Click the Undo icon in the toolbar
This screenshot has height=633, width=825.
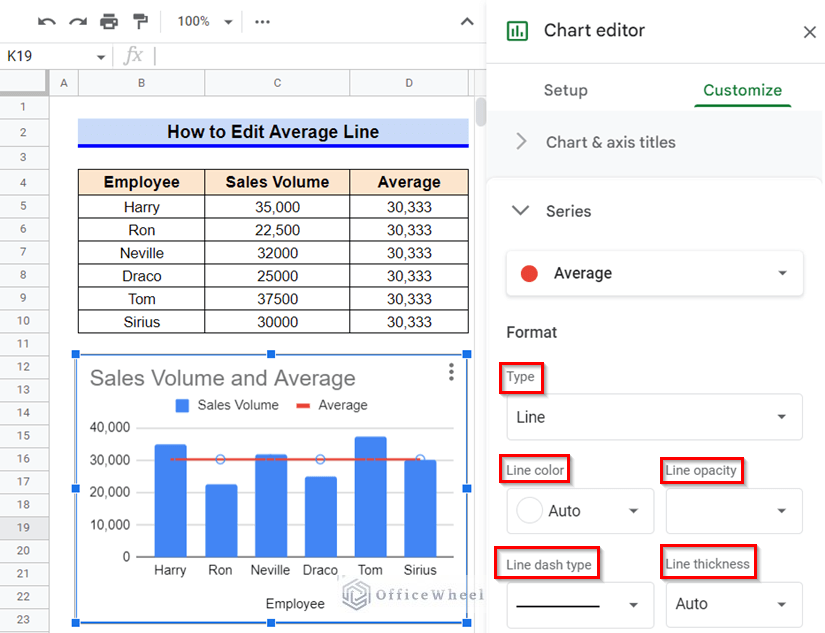click(47, 20)
